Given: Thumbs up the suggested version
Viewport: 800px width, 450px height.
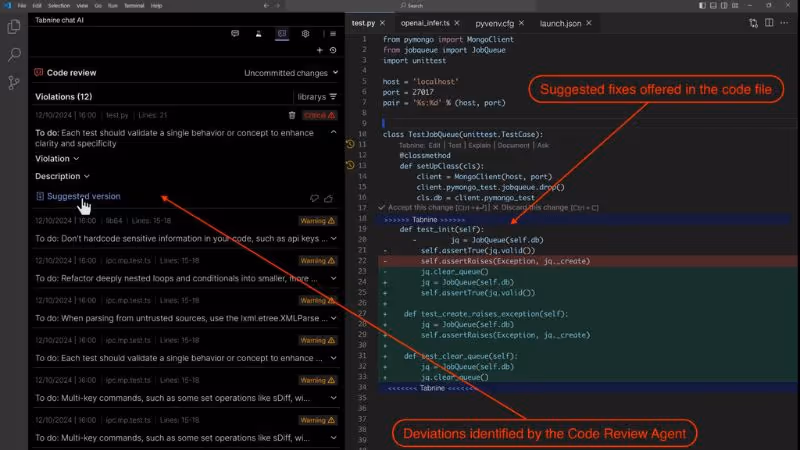Looking at the screenshot, I should (x=329, y=198).
